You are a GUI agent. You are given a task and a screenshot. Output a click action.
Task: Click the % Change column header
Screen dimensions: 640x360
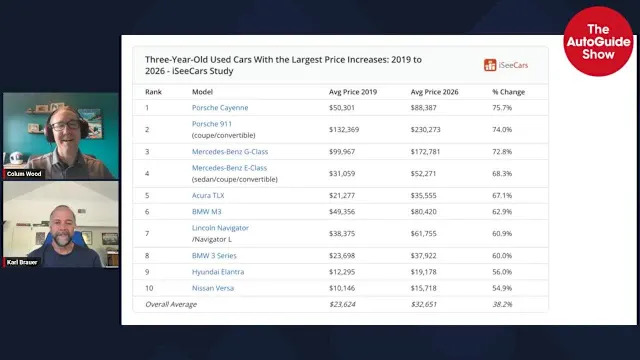click(x=509, y=92)
